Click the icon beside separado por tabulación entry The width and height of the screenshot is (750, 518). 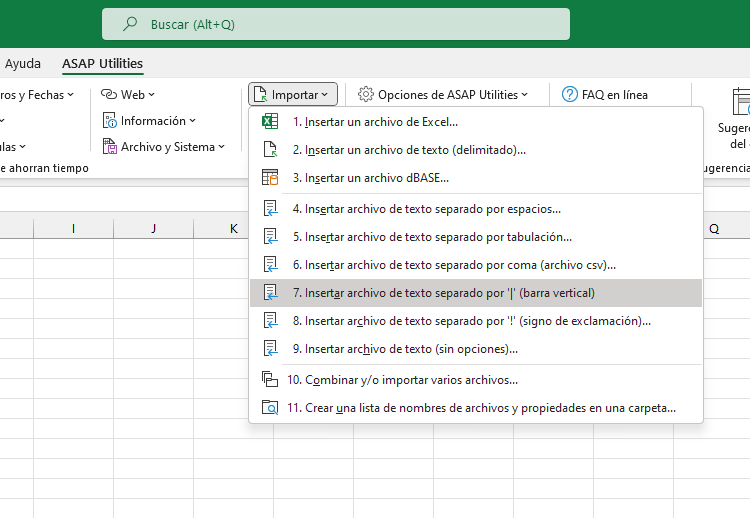click(x=270, y=237)
